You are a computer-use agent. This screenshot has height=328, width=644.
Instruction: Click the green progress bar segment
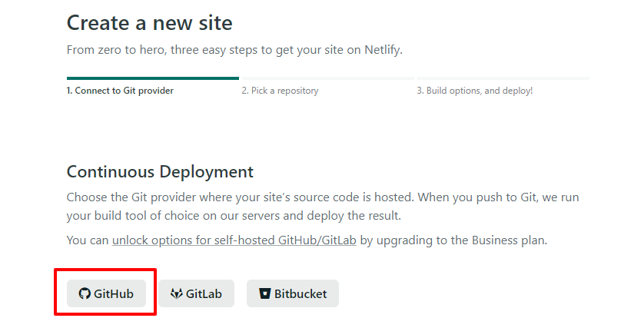(x=152, y=78)
